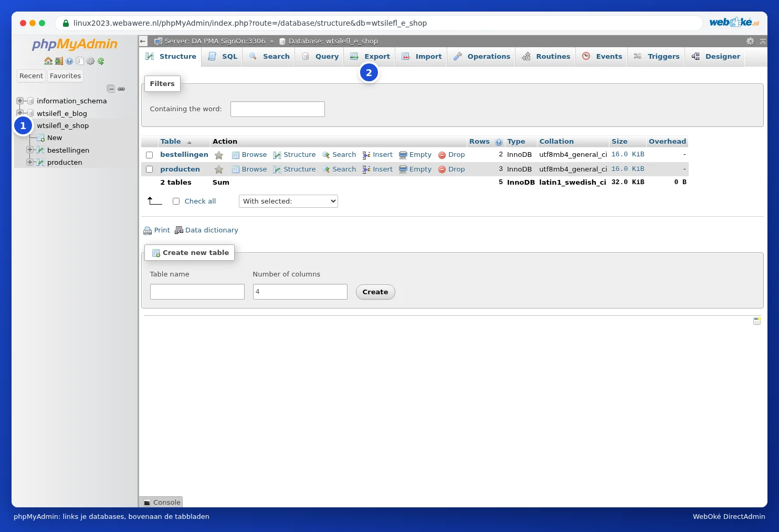Click the Table name input field
Screen dimensions: 779x532
click(x=197, y=292)
